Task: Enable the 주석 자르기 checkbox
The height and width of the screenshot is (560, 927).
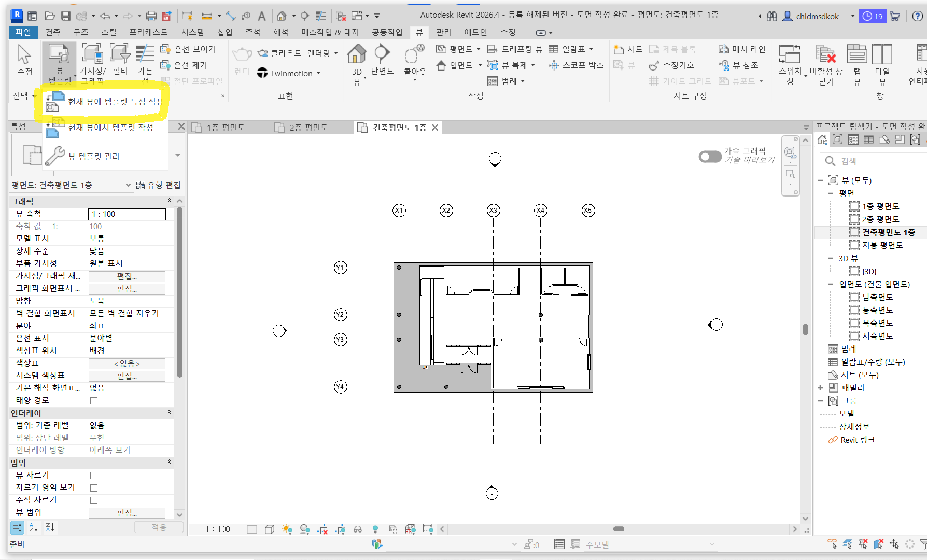Action: pyautogui.click(x=94, y=500)
